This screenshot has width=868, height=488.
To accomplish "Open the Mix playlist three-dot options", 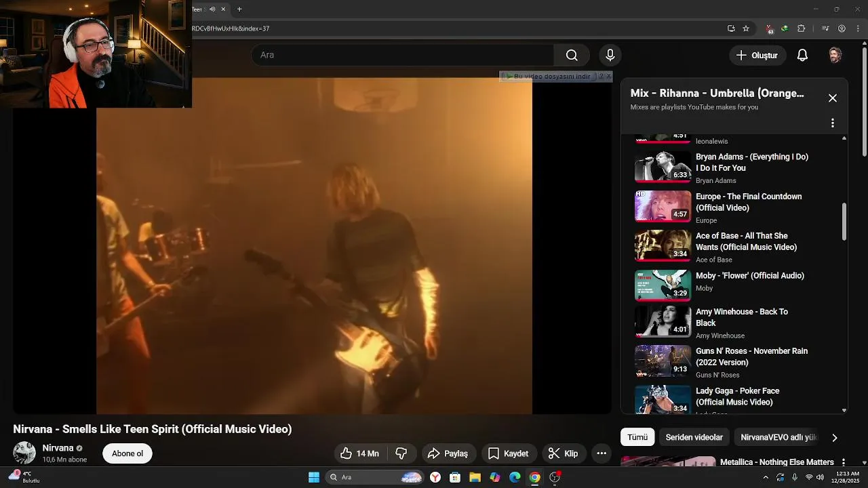I will coord(833,123).
